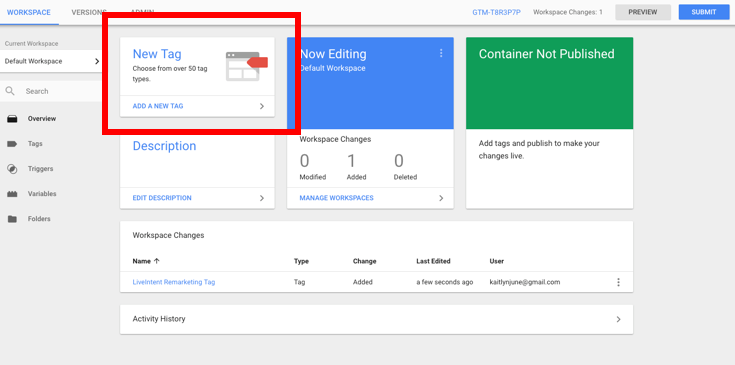
Task: Click the search magnifier icon
Action: [10, 91]
